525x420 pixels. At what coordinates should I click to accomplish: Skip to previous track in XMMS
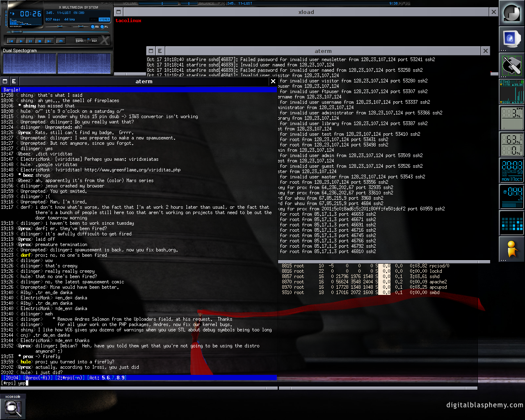point(11,41)
